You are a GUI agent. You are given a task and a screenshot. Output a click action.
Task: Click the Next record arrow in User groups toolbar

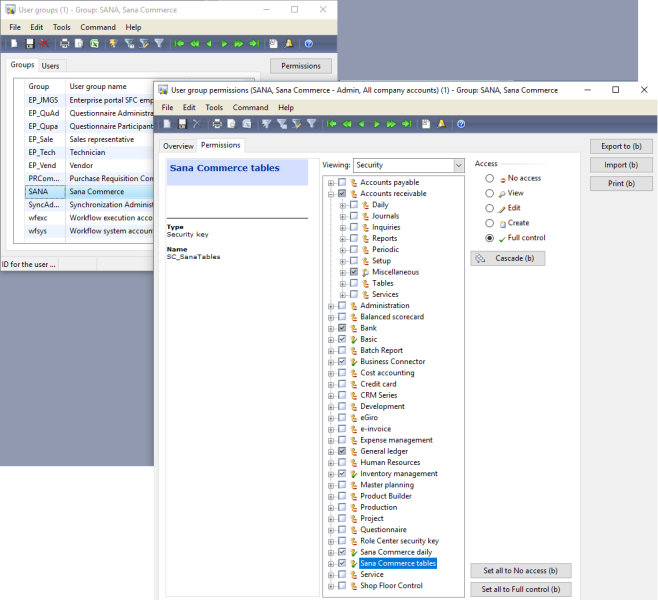[224, 43]
